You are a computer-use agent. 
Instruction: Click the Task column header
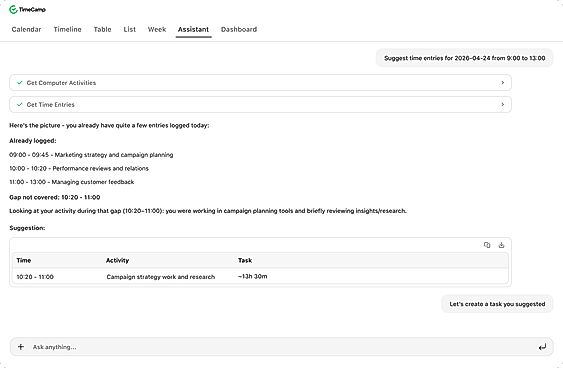[245, 260]
